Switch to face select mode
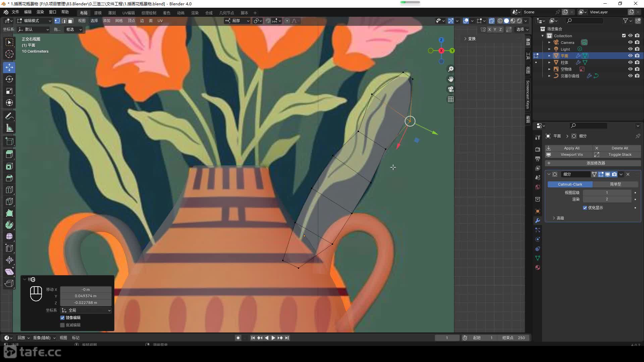The width and height of the screenshot is (644, 362). click(x=70, y=21)
